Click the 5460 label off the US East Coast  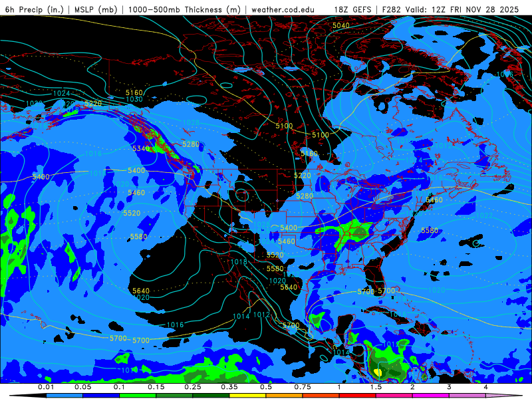click(x=434, y=200)
